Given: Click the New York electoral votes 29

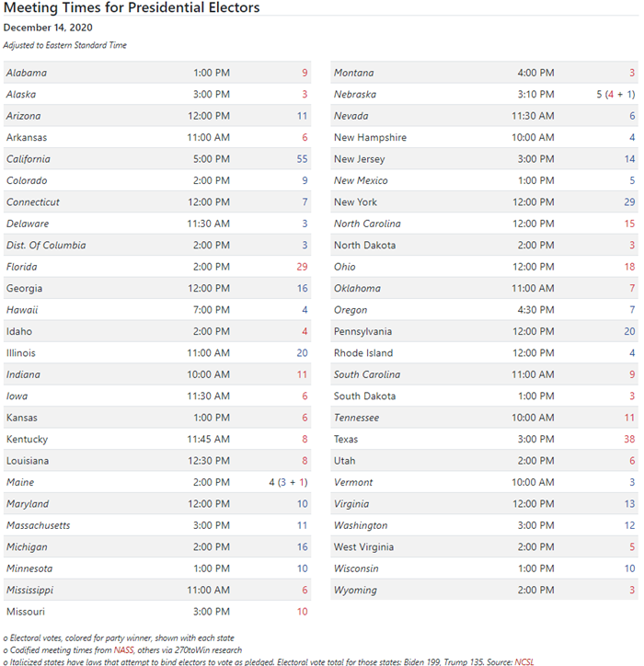Looking at the screenshot, I should (x=629, y=202).
